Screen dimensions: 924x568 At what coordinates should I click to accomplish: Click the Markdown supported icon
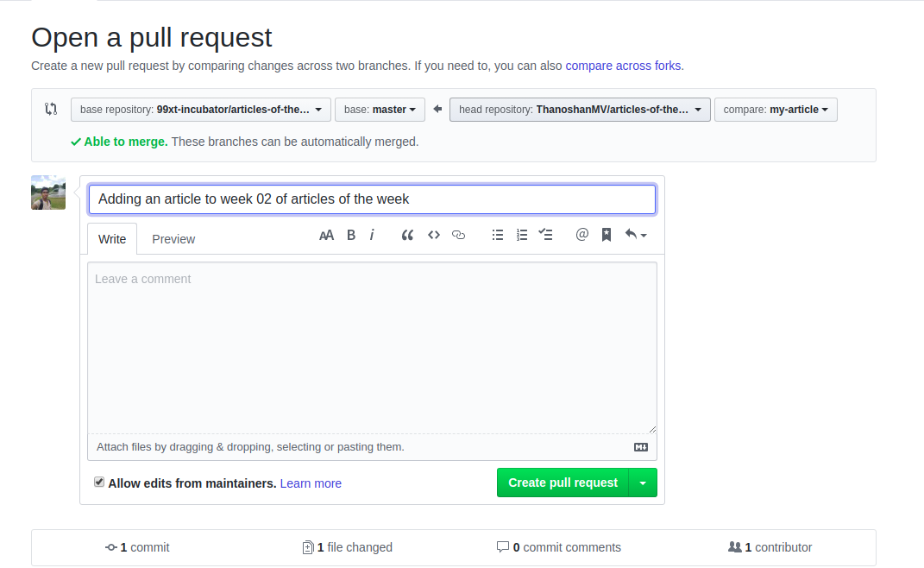coord(640,447)
